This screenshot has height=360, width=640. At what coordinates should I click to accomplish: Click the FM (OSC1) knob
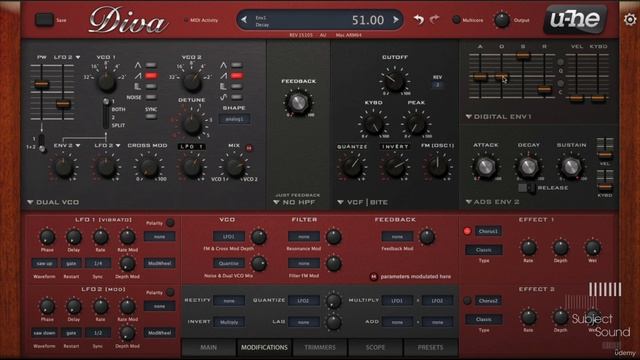click(437, 167)
